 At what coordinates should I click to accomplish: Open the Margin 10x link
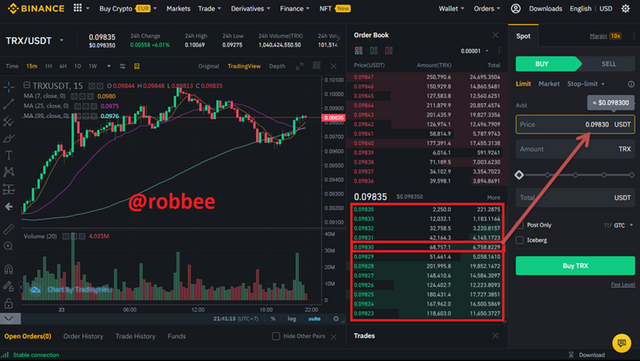605,36
